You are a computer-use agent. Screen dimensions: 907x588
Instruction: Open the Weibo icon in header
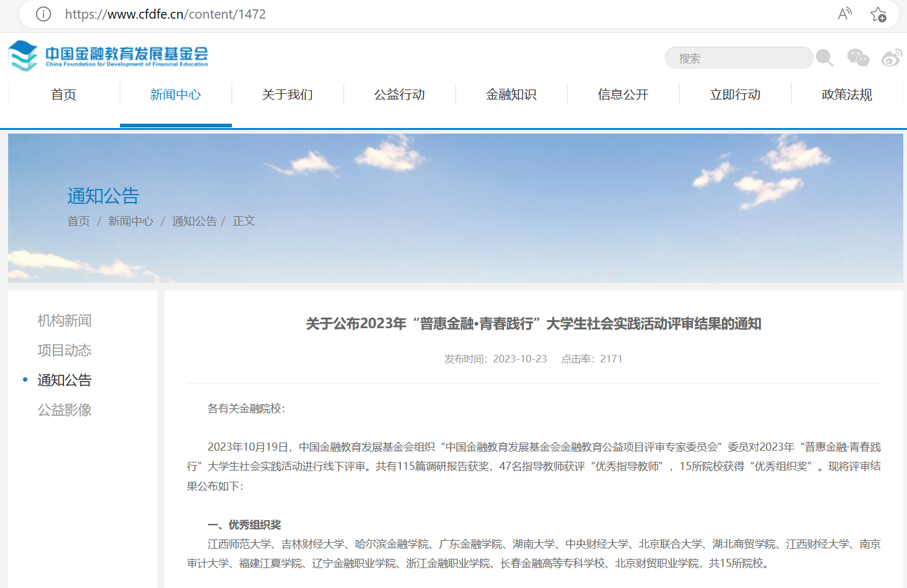891,58
